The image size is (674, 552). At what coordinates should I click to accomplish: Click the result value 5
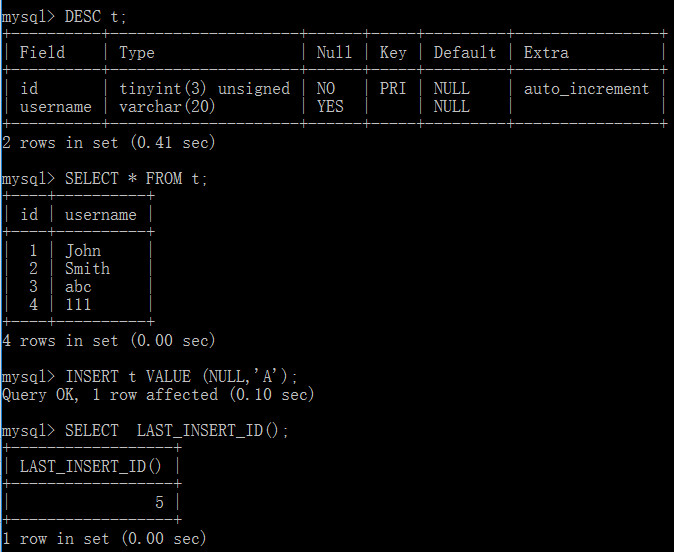(x=159, y=503)
